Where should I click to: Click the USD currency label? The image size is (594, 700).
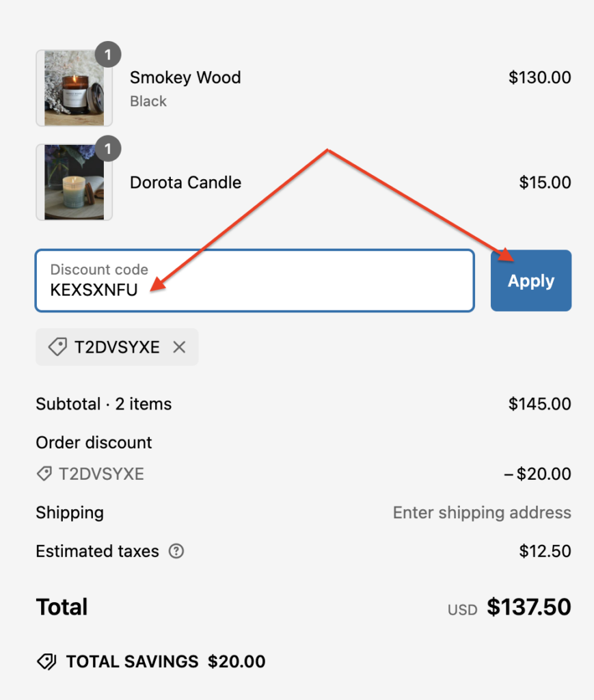click(x=462, y=609)
